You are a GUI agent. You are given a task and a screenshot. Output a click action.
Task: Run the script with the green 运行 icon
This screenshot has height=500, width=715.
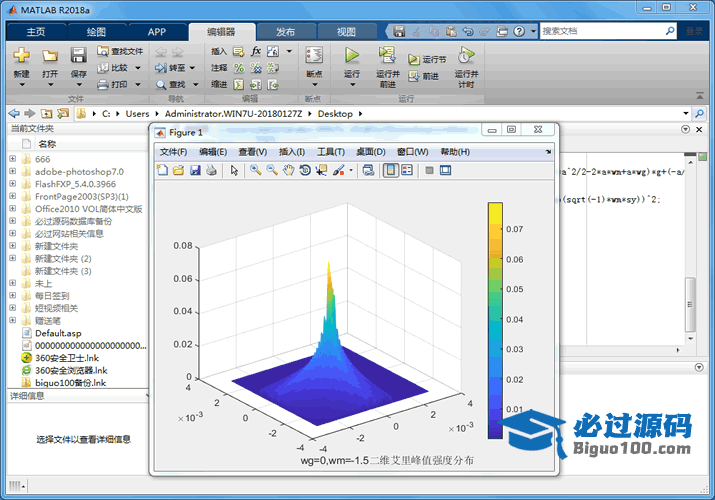click(352, 56)
